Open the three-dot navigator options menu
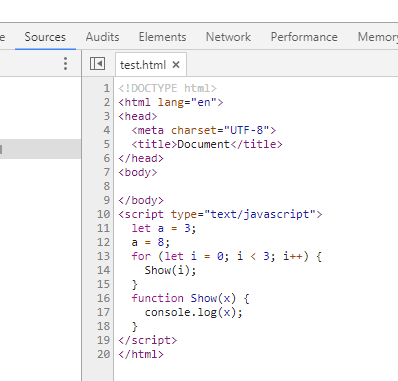398x381 pixels. [x=65, y=63]
